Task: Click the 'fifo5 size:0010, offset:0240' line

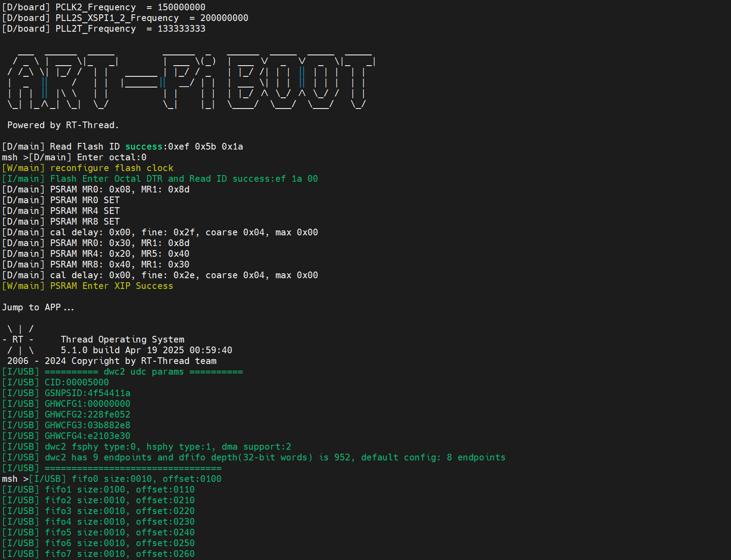Action: [98, 532]
